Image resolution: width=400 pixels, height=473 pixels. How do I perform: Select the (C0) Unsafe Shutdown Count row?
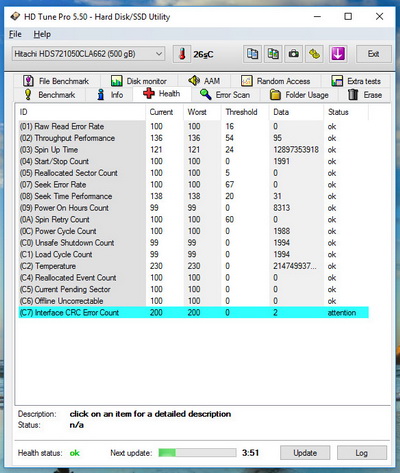pyautogui.click(x=193, y=243)
